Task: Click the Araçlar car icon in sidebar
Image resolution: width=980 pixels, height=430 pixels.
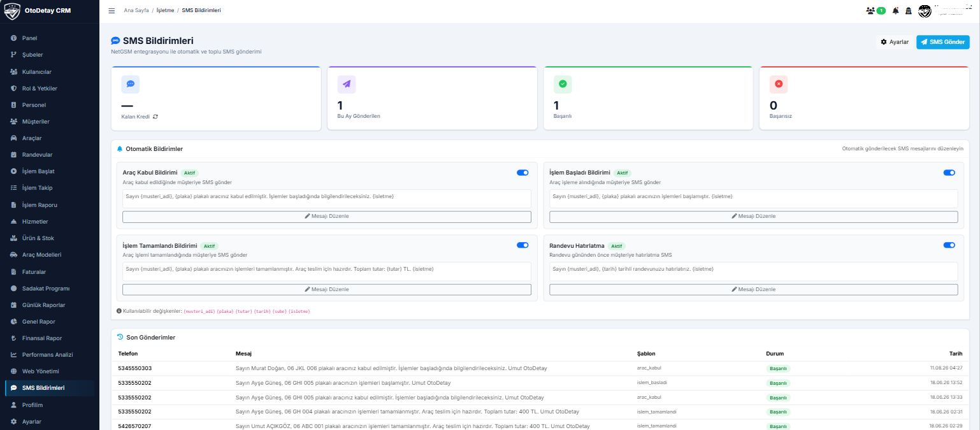Action: click(13, 138)
